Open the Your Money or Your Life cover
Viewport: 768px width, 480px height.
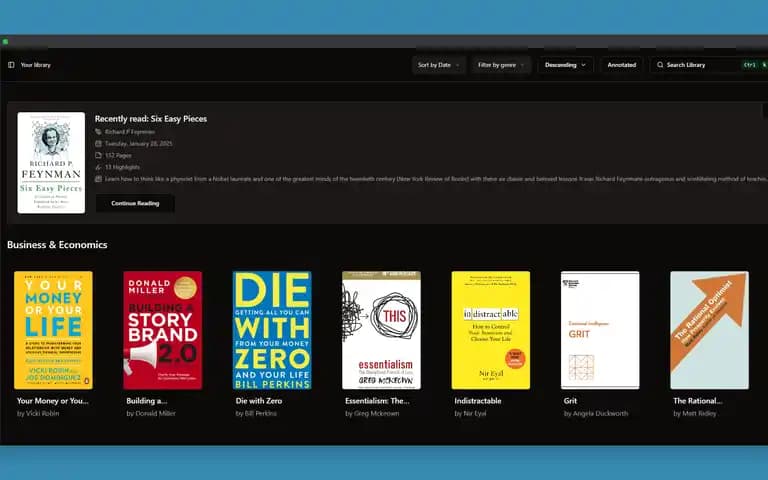tap(53, 330)
